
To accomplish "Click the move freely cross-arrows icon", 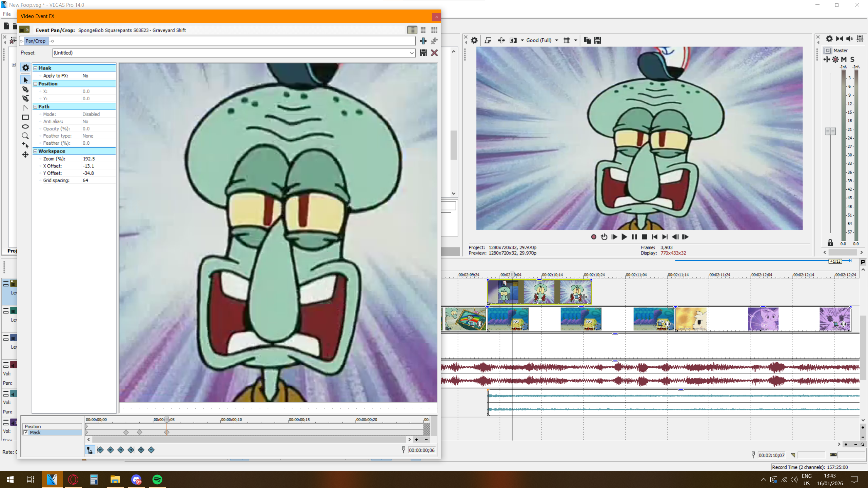I will [x=25, y=155].
